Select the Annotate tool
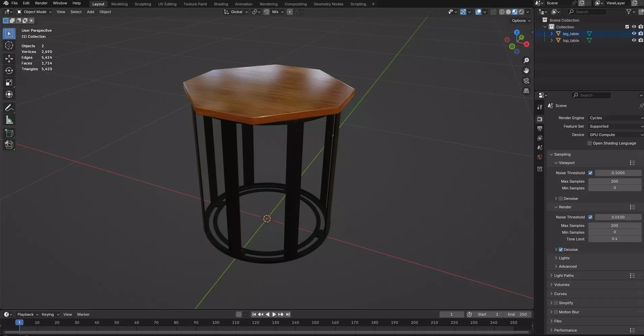644x336 pixels. 9,108
